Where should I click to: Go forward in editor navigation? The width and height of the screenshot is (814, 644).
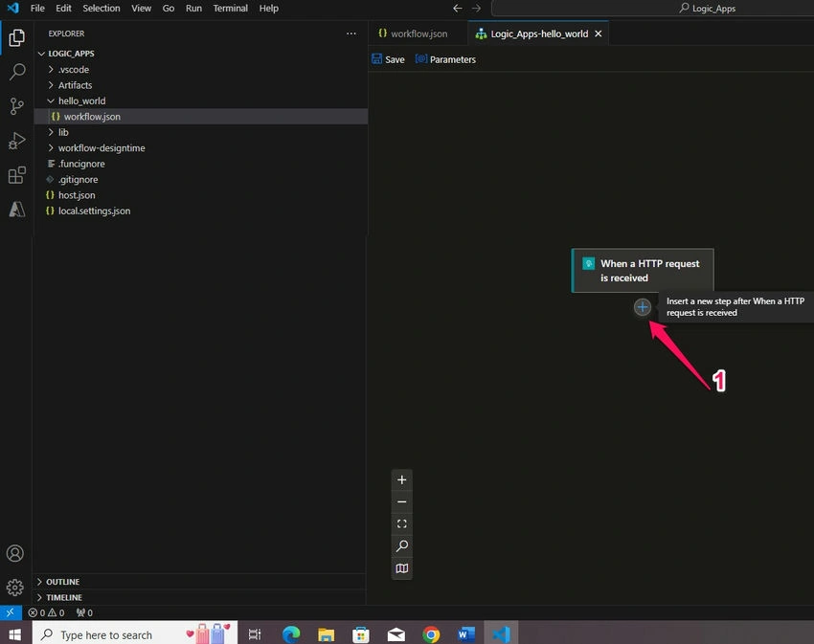click(476, 9)
